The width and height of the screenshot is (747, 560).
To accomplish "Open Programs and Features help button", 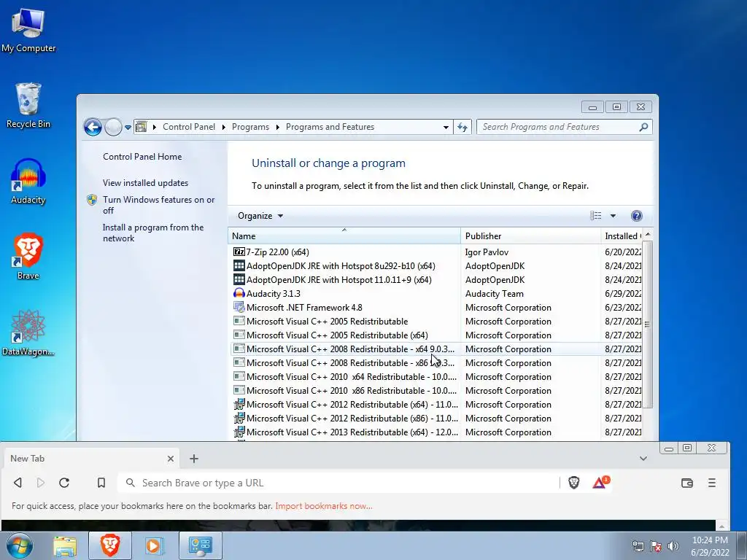I will pos(636,216).
